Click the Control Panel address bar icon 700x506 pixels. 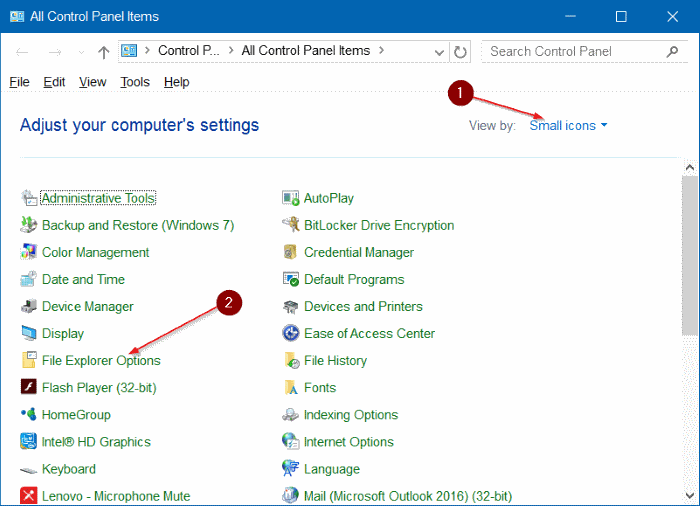click(x=129, y=50)
